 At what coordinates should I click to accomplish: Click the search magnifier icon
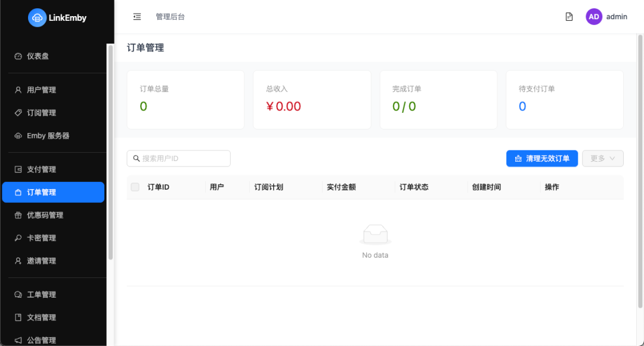pos(137,159)
